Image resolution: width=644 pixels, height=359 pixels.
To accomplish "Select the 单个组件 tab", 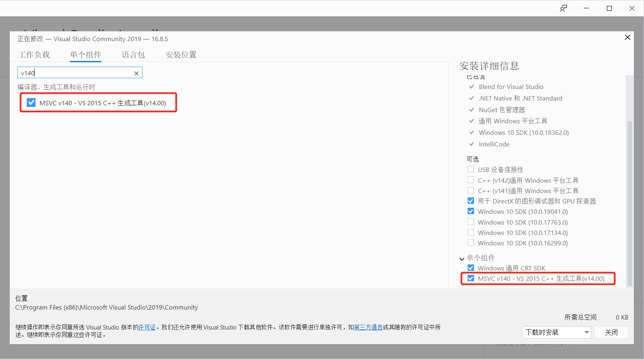I will (86, 55).
